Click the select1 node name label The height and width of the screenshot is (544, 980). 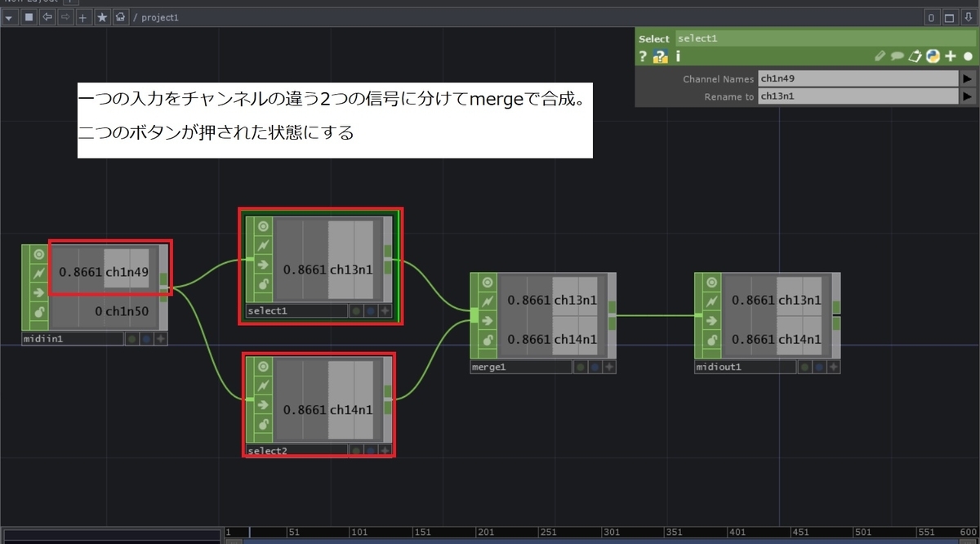(x=297, y=311)
